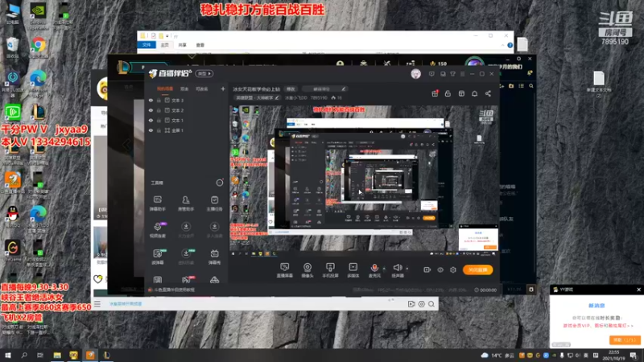Open the notification bell icon
The width and height of the screenshot is (644, 362).
click(x=474, y=93)
